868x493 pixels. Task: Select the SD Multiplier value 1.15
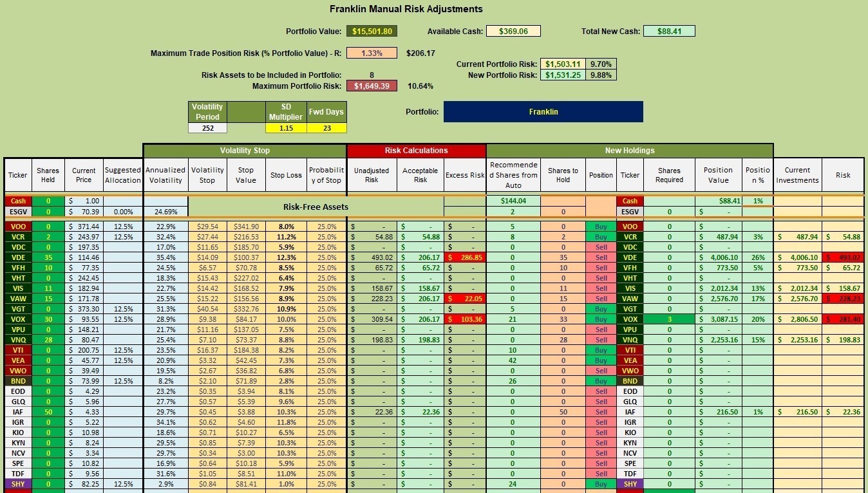[x=287, y=128]
